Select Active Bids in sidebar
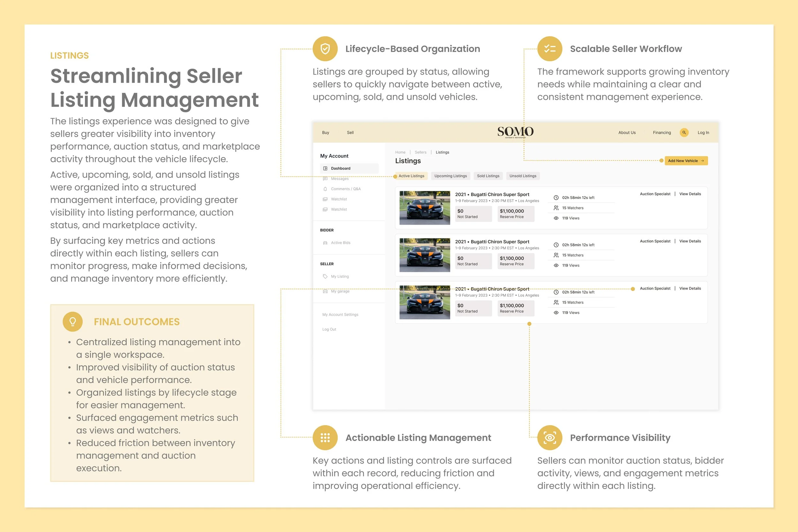 point(340,243)
